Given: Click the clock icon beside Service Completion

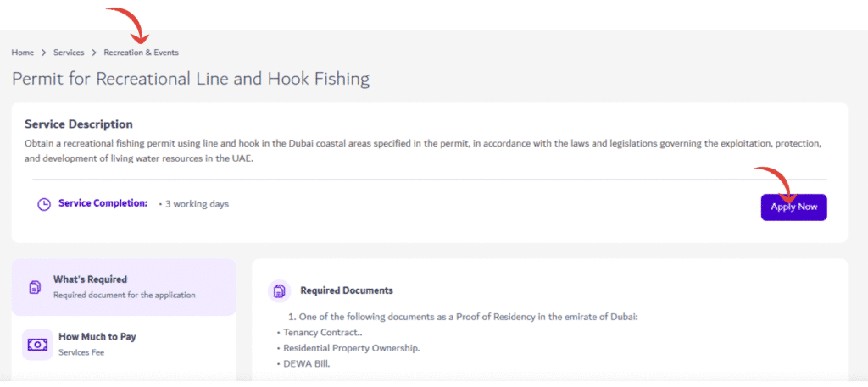Looking at the screenshot, I should 44,204.
